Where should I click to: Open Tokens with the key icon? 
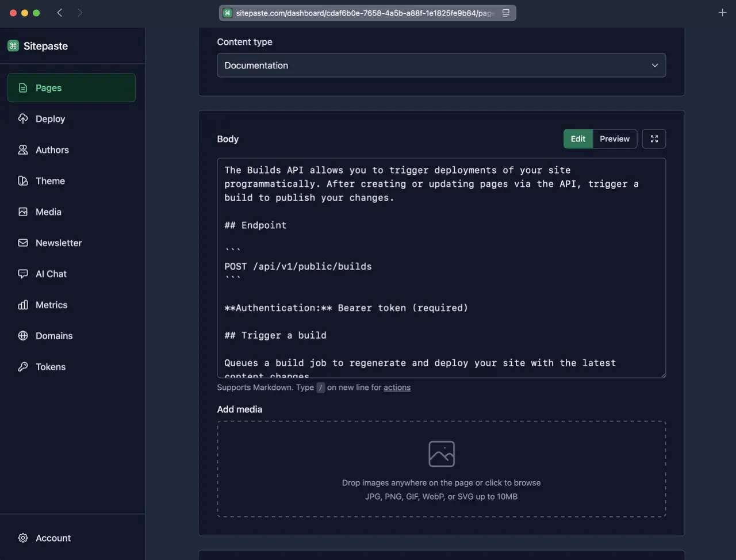22,367
